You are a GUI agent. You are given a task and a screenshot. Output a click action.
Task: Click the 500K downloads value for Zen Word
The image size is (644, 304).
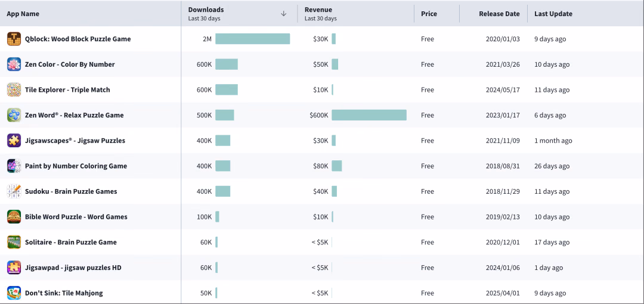pos(204,115)
